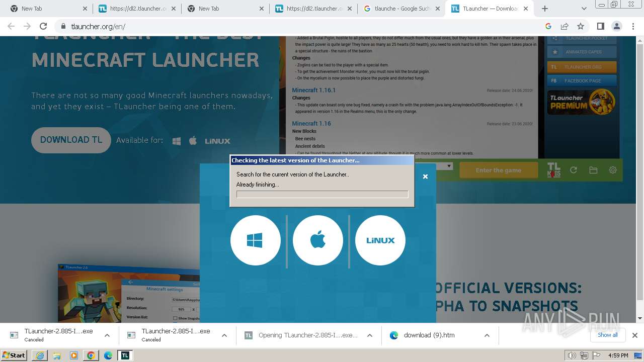Click the address bar showing tlauncher.org/en/

click(x=302, y=27)
